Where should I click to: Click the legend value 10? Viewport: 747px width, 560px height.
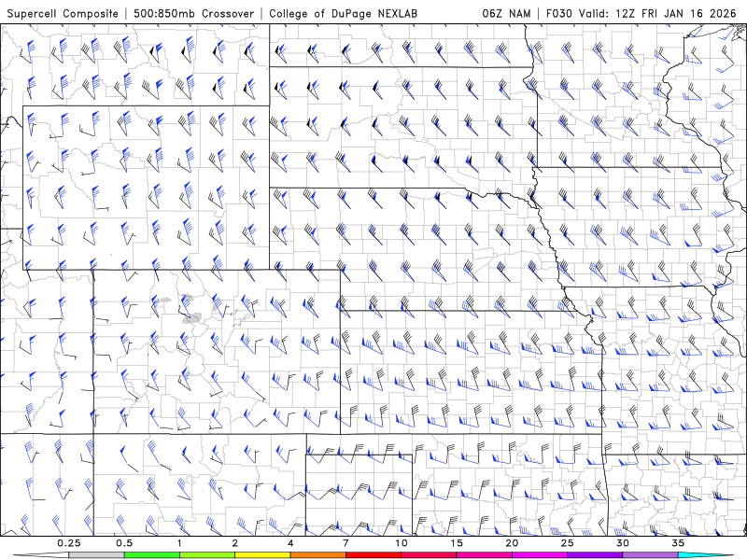click(402, 543)
